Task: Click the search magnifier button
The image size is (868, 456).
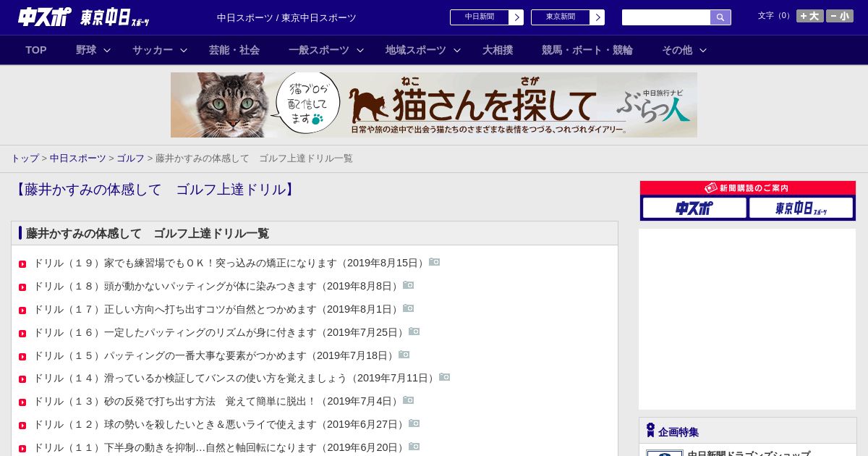Action: [720, 17]
